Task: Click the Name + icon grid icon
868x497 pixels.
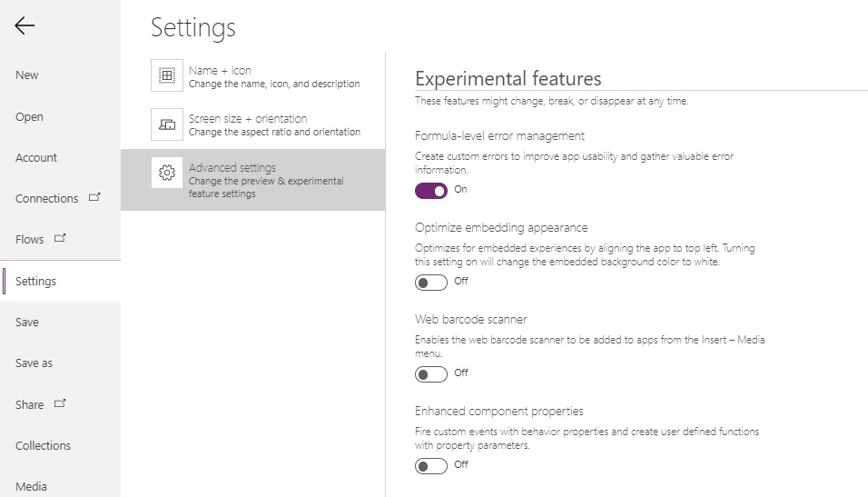Action: 167,75
